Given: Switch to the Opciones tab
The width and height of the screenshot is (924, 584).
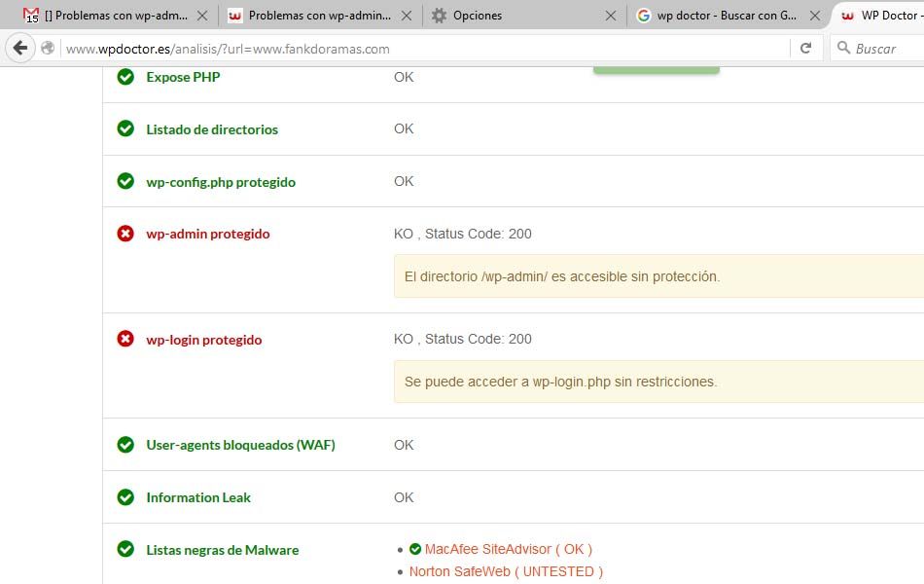Looking at the screenshot, I should click(x=524, y=16).
